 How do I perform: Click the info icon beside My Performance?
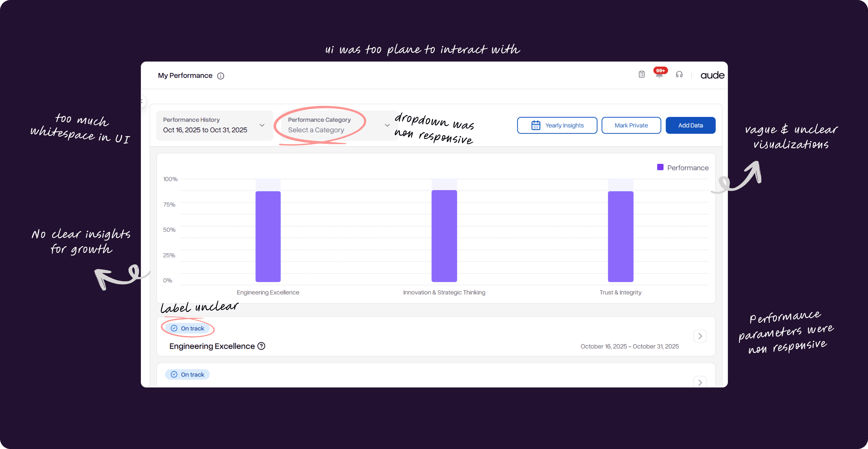220,76
